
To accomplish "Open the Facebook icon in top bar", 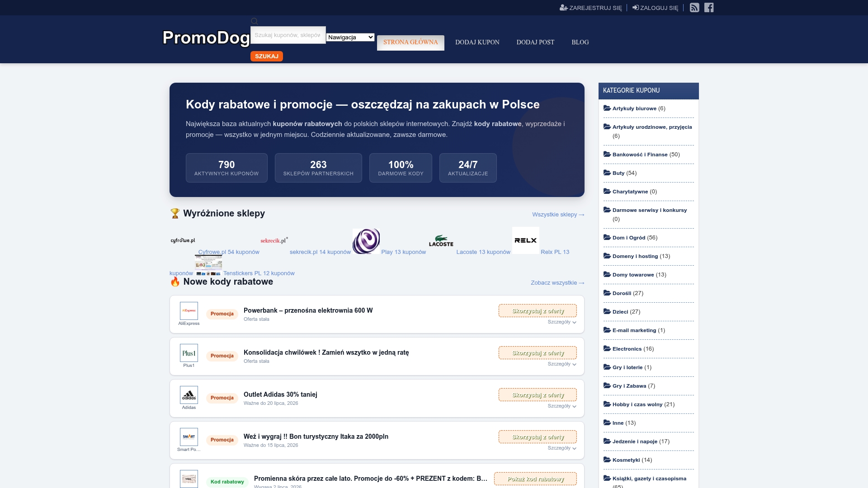I will tap(709, 8).
